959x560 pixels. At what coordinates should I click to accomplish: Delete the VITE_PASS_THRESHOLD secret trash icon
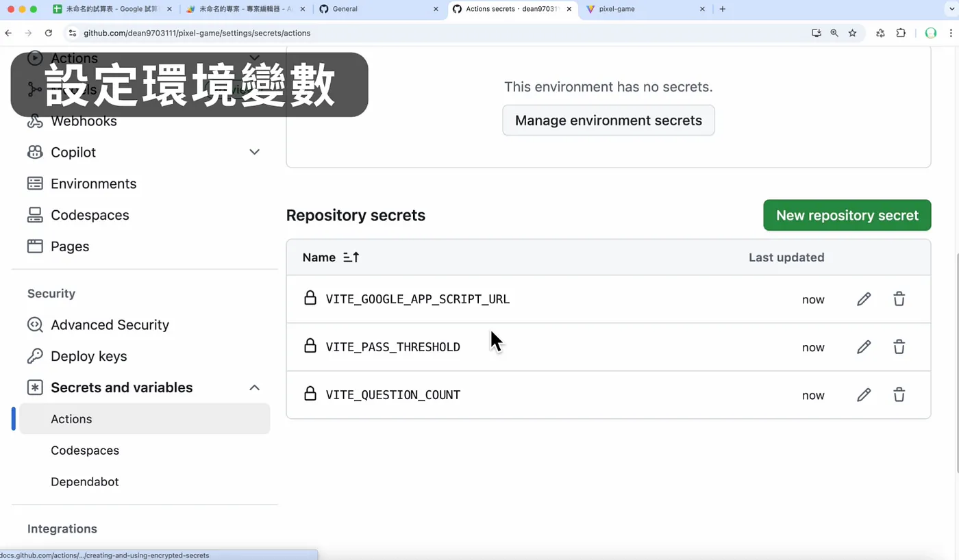pos(899,347)
